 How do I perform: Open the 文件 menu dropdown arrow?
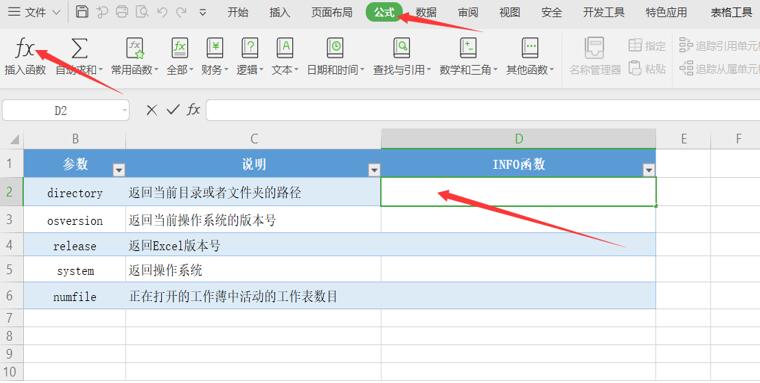tap(56, 13)
